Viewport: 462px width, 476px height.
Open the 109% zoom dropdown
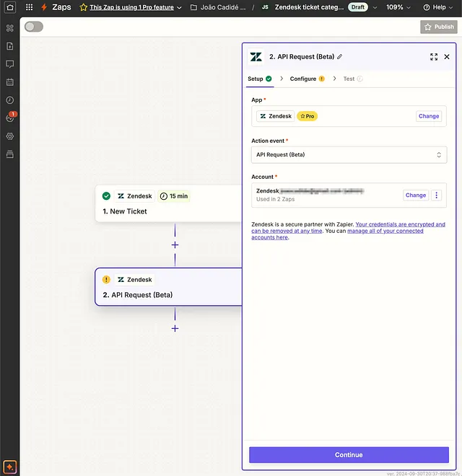398,7
